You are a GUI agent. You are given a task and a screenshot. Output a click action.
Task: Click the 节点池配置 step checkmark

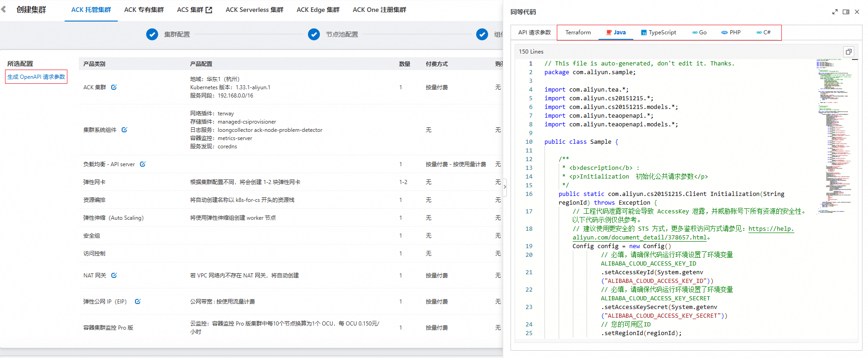coord(314,34)
